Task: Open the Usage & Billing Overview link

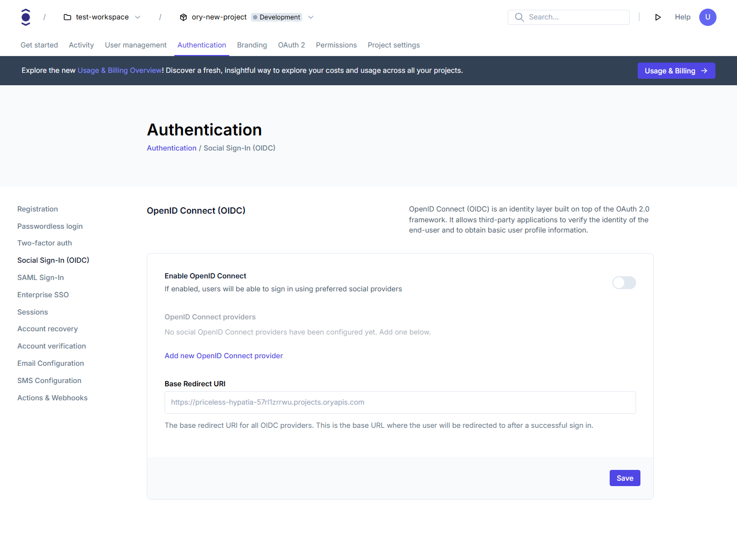Action: coord(119,70)
